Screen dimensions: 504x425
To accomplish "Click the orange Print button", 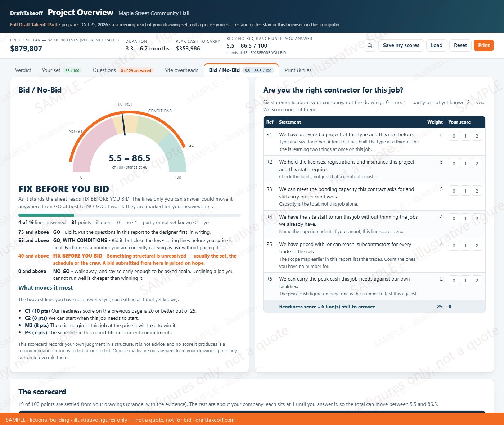I will (484, 45).
